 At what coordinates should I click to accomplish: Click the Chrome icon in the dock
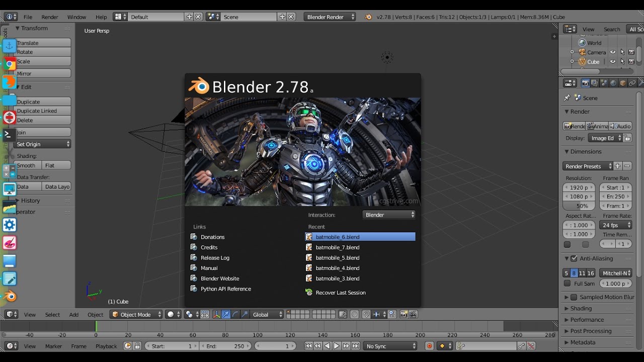(10, 64)
